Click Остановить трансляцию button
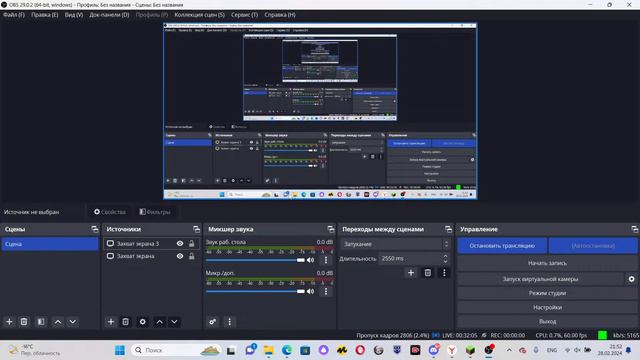The width and height of the screenshot is (640, 360). tap(502, 246)
